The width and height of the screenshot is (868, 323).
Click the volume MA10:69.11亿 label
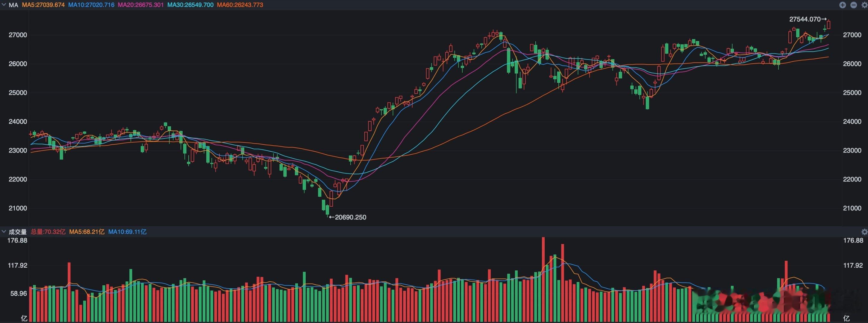coord(127,232)
